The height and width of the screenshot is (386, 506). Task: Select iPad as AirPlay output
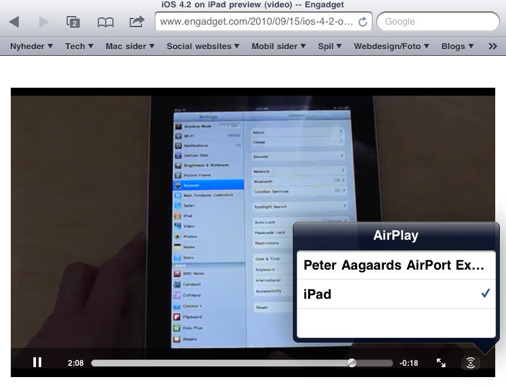click(x=396, y=294)
